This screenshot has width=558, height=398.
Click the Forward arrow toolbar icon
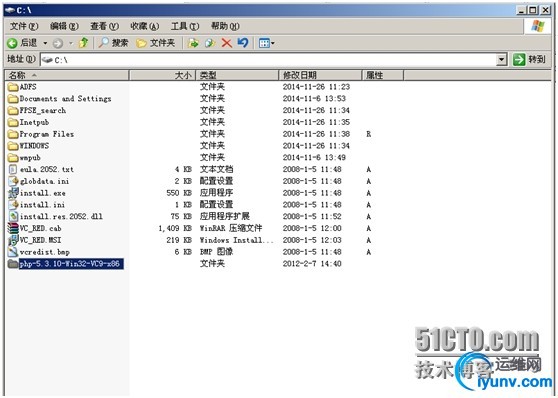[x=58, y=43]
